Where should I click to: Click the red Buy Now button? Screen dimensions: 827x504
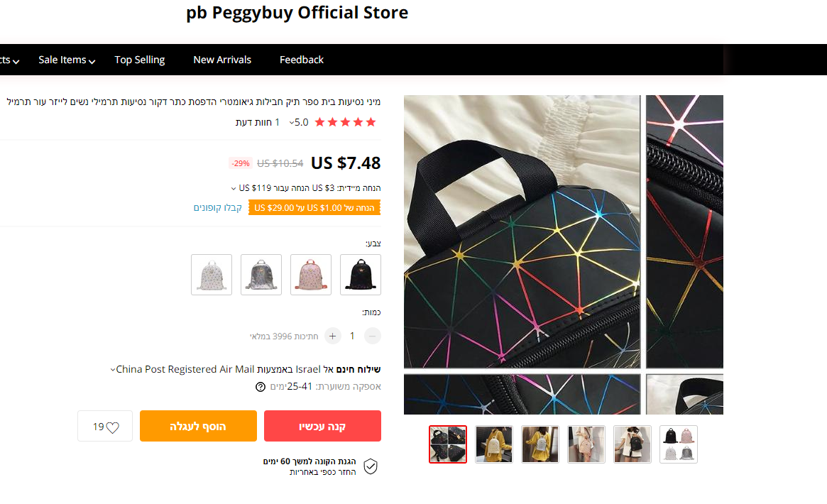322,426
